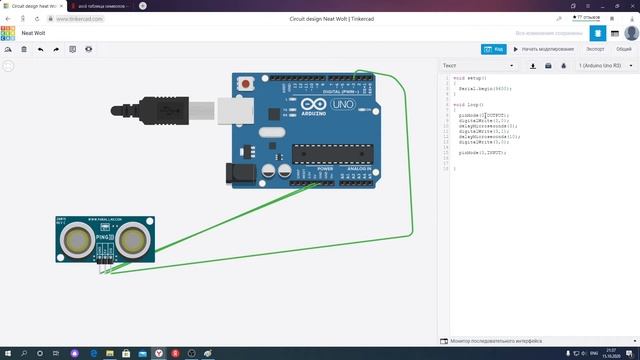
Task: Click the Tinkercad logo
Action: [x=8, y=33]
